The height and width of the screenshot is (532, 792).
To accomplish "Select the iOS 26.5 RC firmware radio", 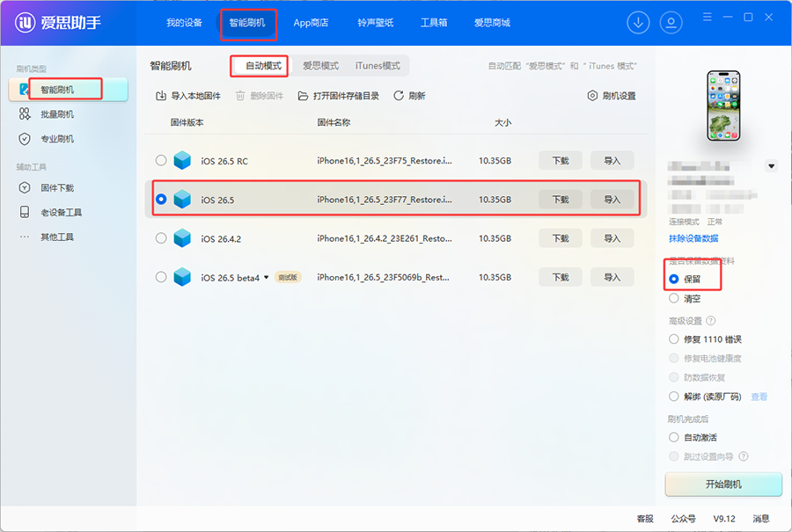I will pos(161,161).
